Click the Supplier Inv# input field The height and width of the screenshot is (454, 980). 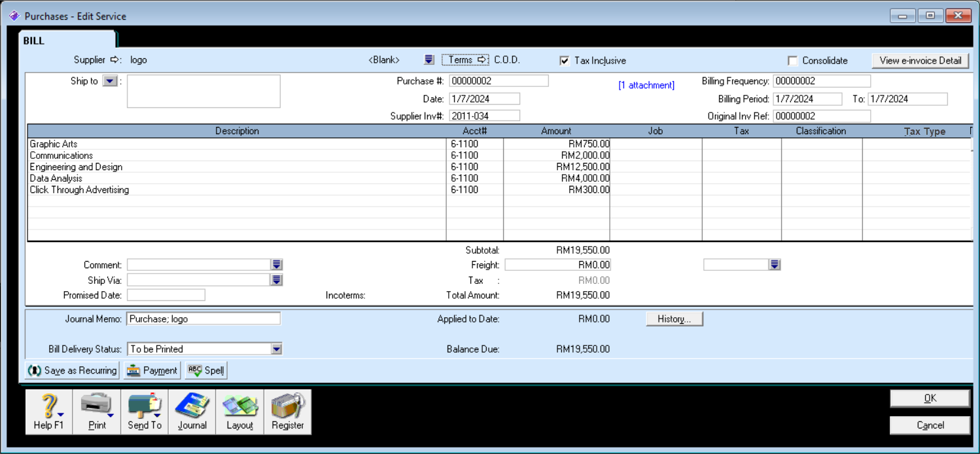[484, 116]
